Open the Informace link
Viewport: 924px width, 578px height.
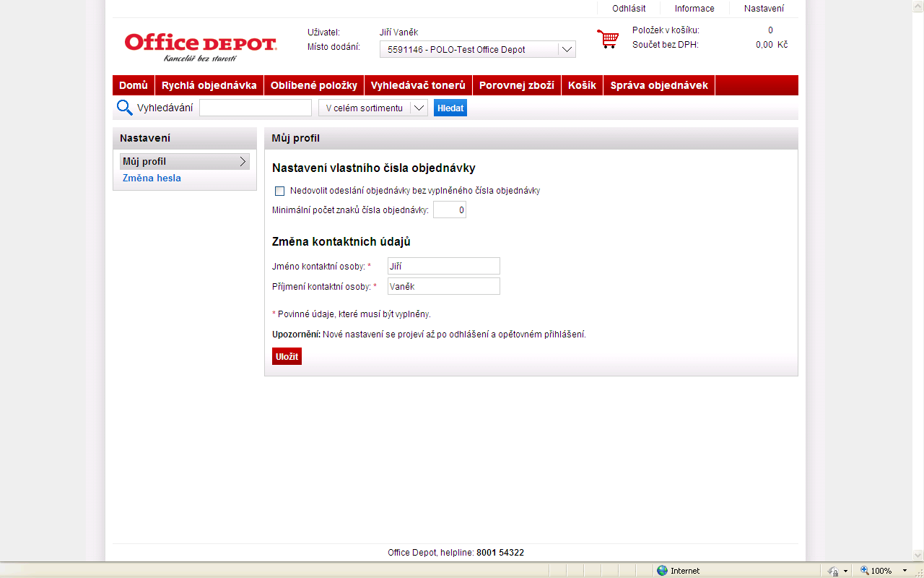click(x=694, y=9)
